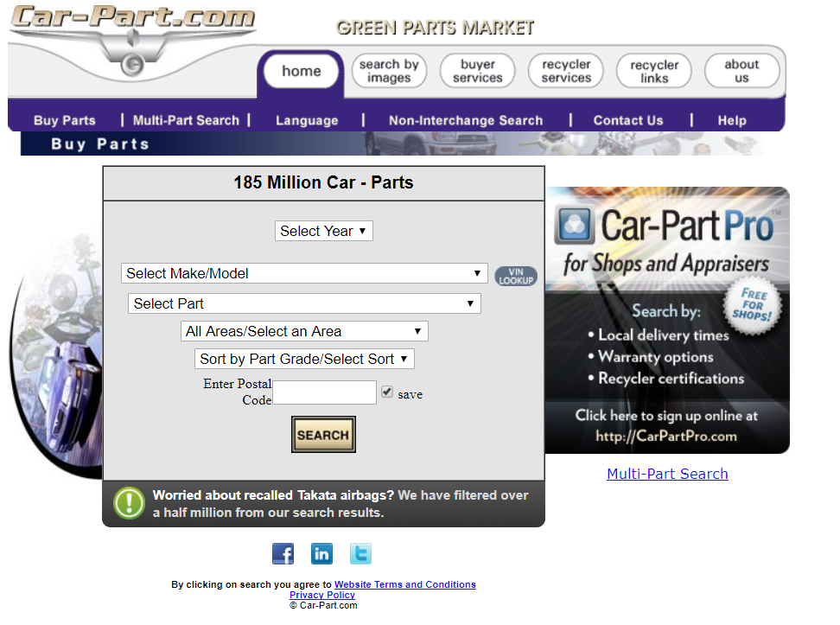
Task: Click the postal code input field
Action: pos(324,392)
